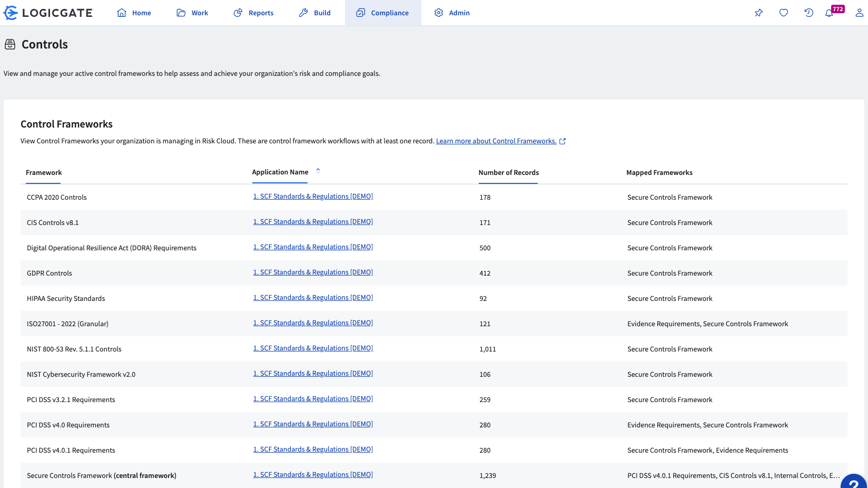Click record count 92 in HIPAA row
868x488 pixels.
pos(483,298)
